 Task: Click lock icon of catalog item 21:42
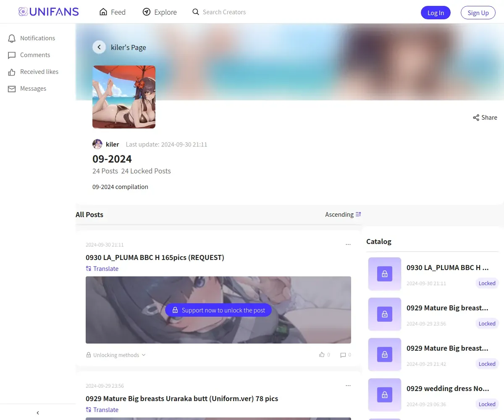385,354
